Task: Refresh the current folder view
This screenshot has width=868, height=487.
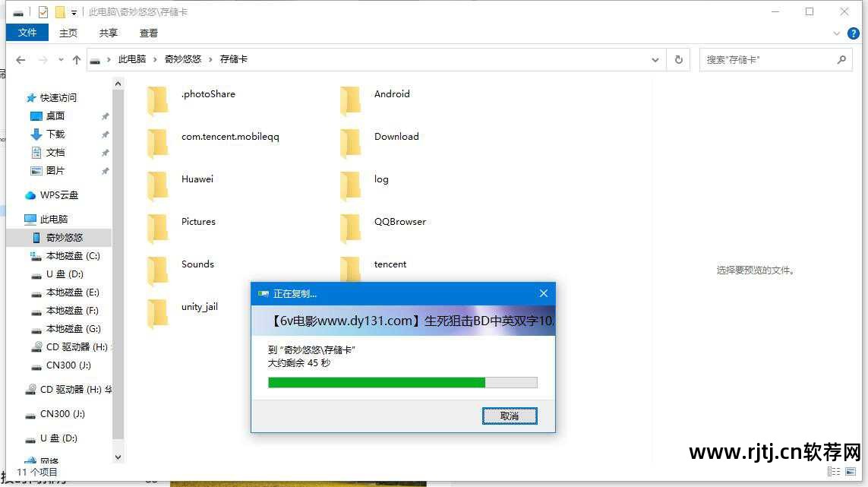Action: pyautogui.click(x=679, y=60)
